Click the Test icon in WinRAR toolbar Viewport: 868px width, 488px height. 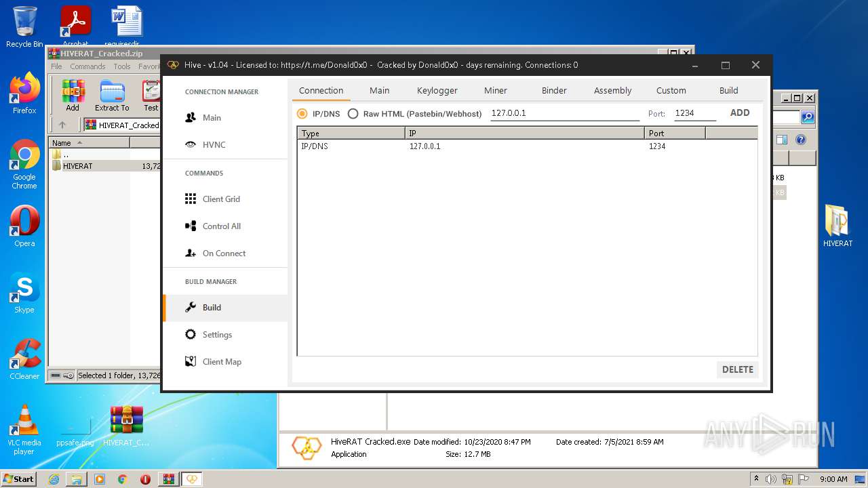[x=151, y=96]
